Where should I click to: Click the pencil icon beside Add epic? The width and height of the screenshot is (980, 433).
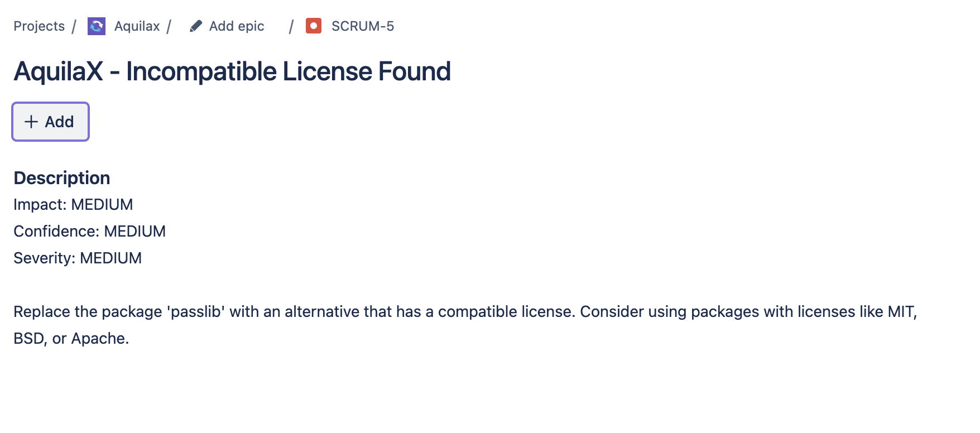195,26
